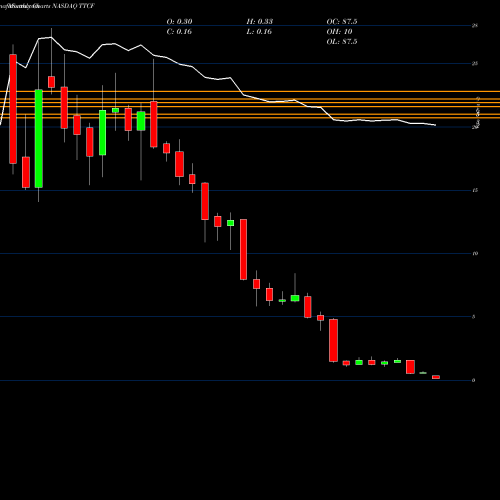500x500 pixels.
Task: Click the open value 'O: 0.30'
Action: coord(179,22)
